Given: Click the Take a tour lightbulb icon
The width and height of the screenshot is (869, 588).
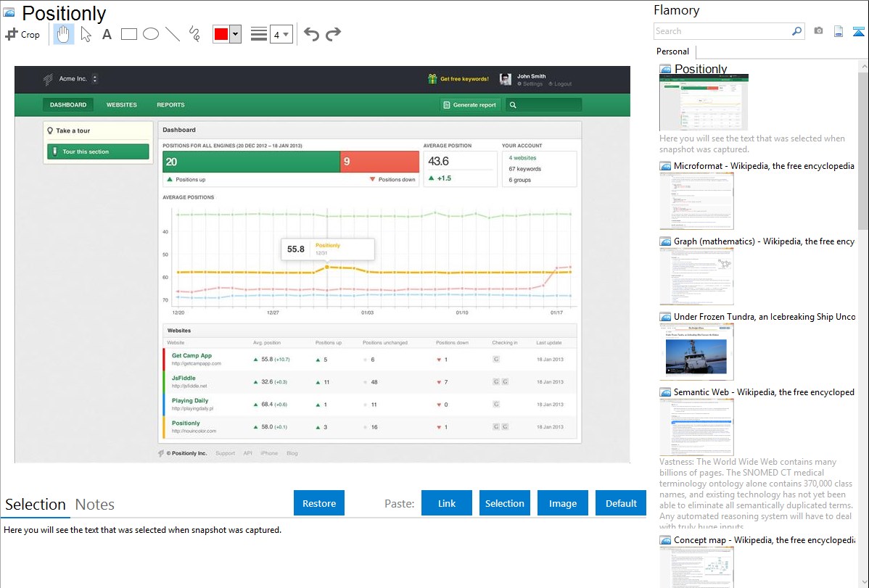Looking at the screenshot, I should point(51,131).
